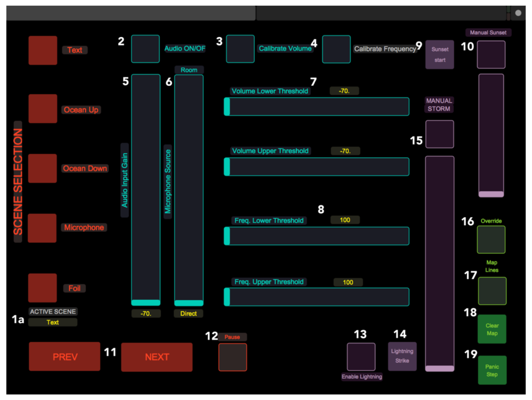
Task: Click the Calibrate Frequency square
Action: pos(336,49)
